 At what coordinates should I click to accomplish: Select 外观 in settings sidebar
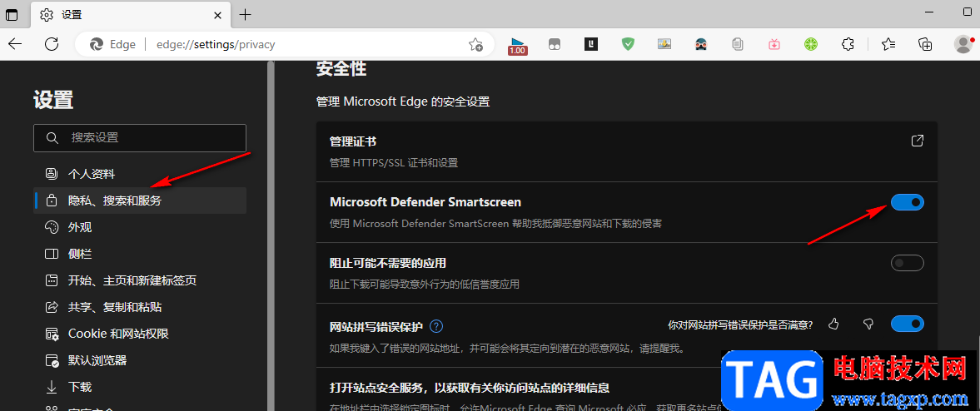pos(80,227)
